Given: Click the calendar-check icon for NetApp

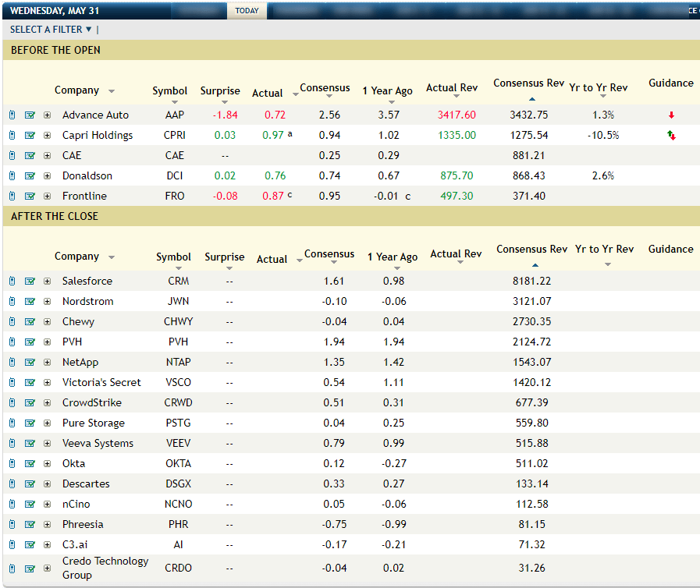Looking at the screenshot, I should coord(30,363).
